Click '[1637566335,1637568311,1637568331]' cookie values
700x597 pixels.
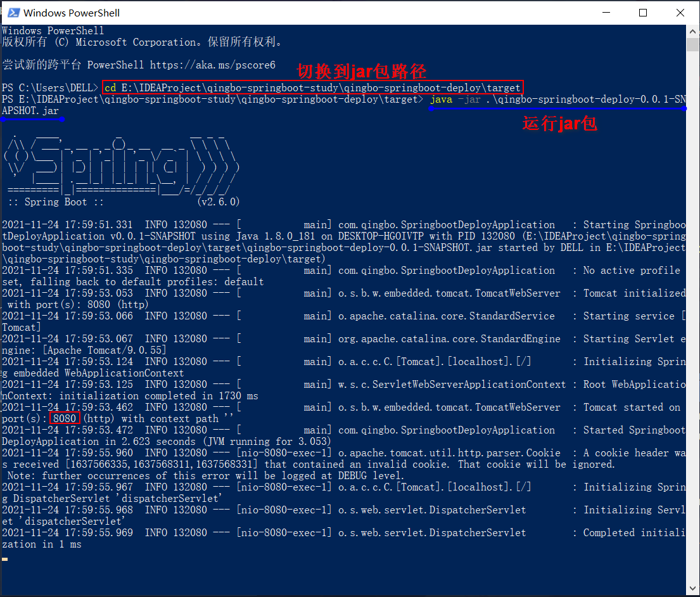pos(162,464)
